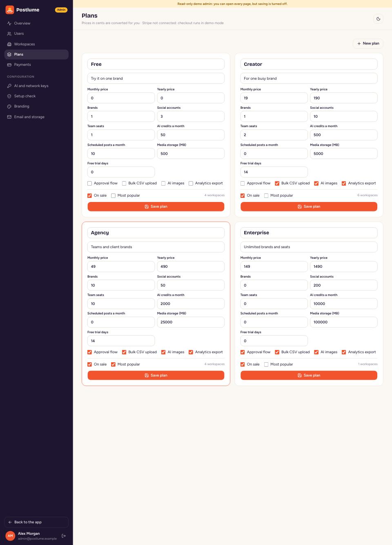Uncheck On sale for the Enterprise plan
The width and height of the screenshot is (392, 545).
click(x=243, y=364)
